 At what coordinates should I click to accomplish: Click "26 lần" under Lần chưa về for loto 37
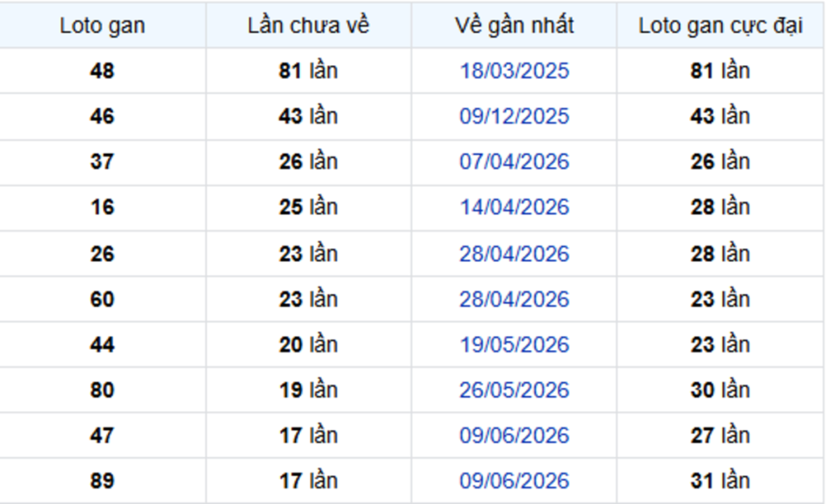(x=308, y=161)
